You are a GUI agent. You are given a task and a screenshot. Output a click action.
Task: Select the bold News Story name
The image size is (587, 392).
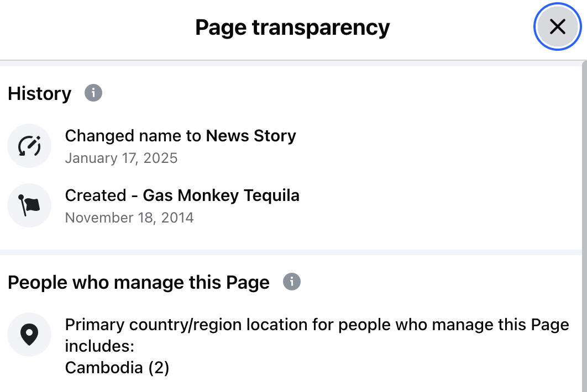251,136
